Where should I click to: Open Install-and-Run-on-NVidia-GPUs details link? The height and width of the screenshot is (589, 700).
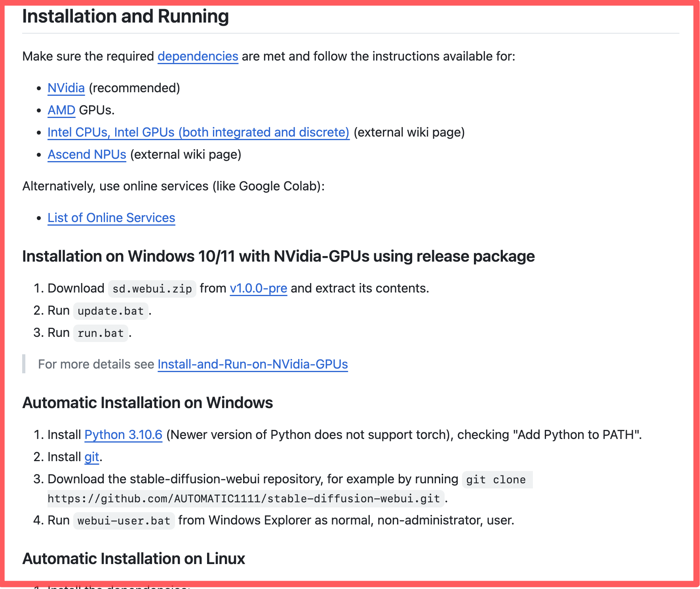pos(253,364)
